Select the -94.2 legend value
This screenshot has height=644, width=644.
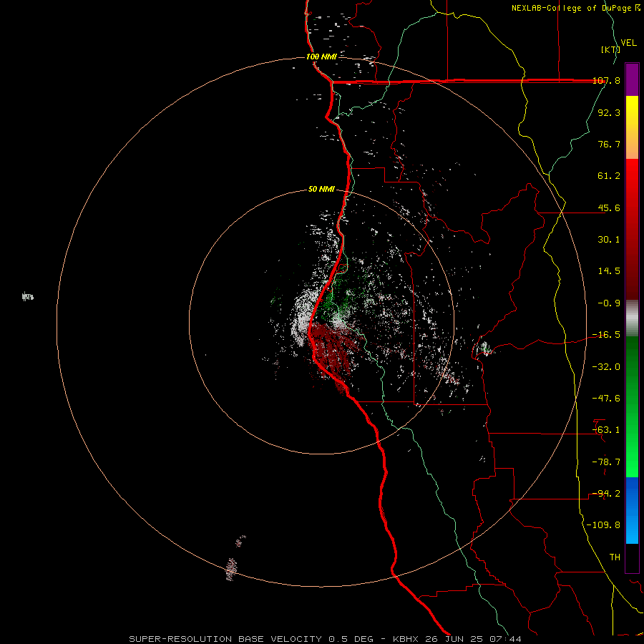point(606,494)
